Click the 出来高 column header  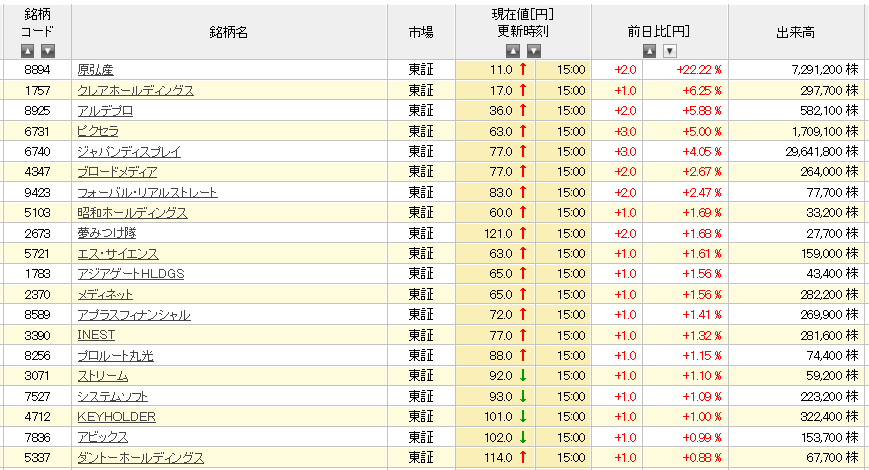[x=796, y=32]
